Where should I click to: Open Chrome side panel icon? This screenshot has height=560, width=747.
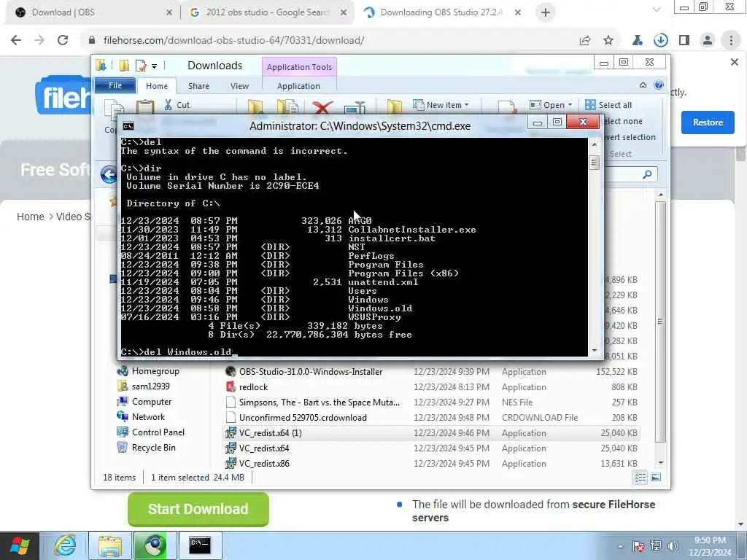[684, 41]
